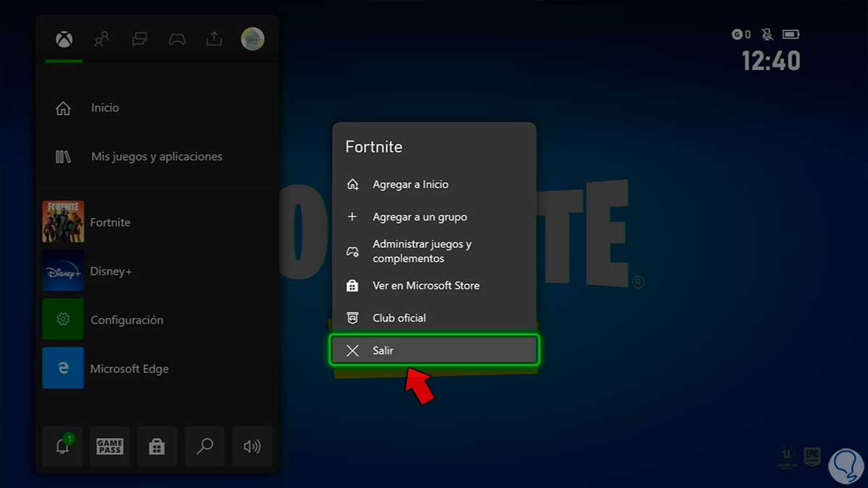Viewport: 868px width, 488px height.
Task: Open the controller tab icon
Action: (177, 39)
